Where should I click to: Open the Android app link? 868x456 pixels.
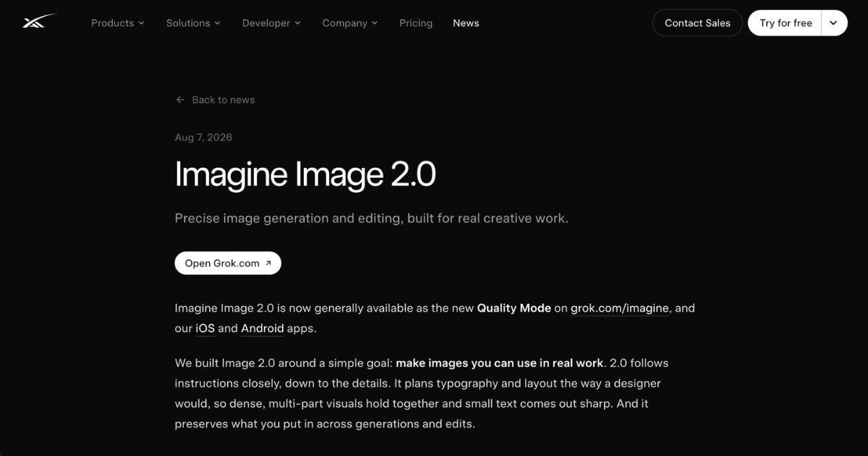[x=263, y=329]
